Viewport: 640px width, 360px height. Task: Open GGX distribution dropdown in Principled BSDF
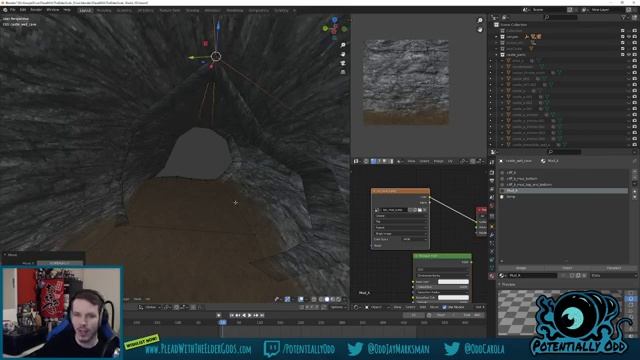coord(442,269)
